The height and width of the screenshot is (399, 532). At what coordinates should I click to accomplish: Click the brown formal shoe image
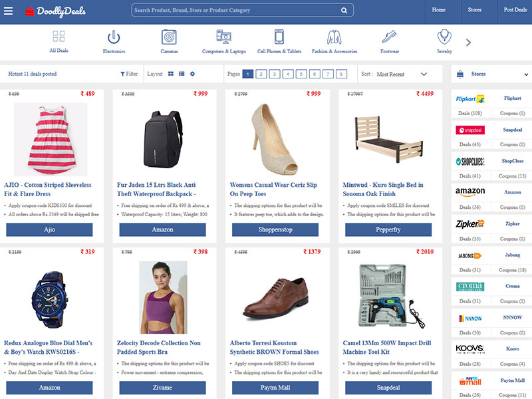[275, 297]
